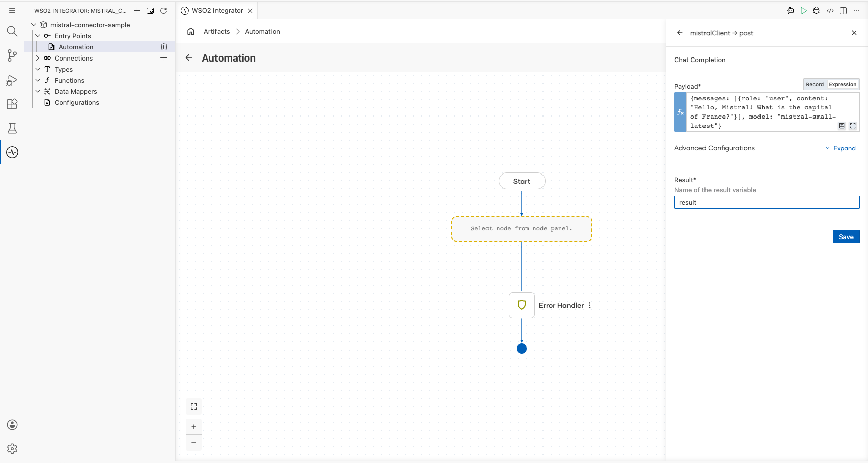
Task: Switch payload mode to Expression
Action: 842,84
